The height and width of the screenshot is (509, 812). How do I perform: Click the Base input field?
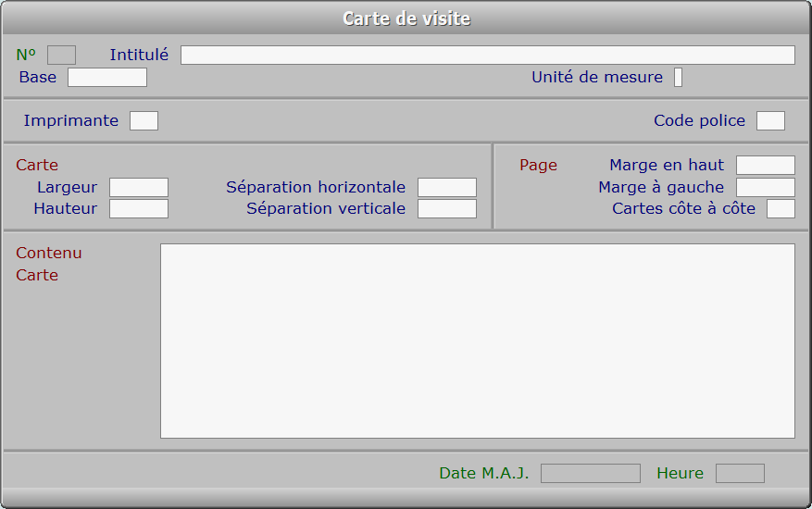pos(107,77)
